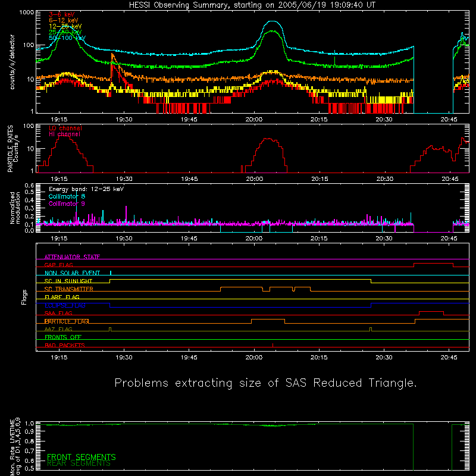Click the vertical Flags axis label

[x=24, y=297]
